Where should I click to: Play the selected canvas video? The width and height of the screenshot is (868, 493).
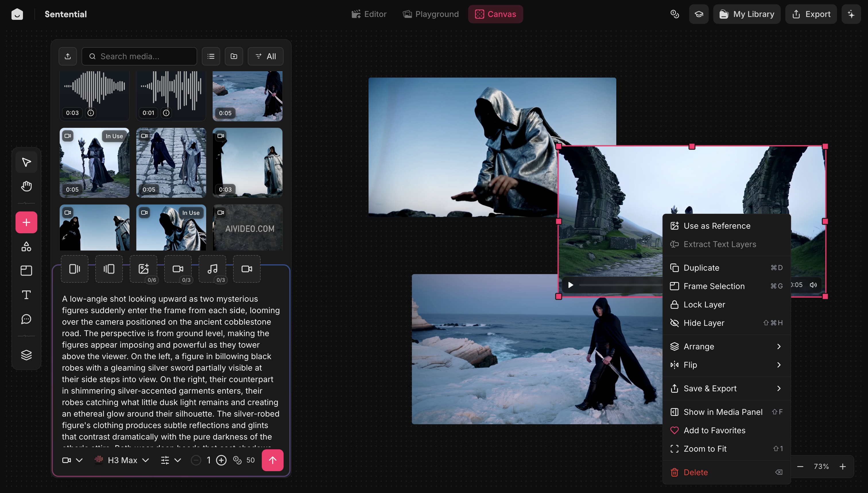(570, 285)
